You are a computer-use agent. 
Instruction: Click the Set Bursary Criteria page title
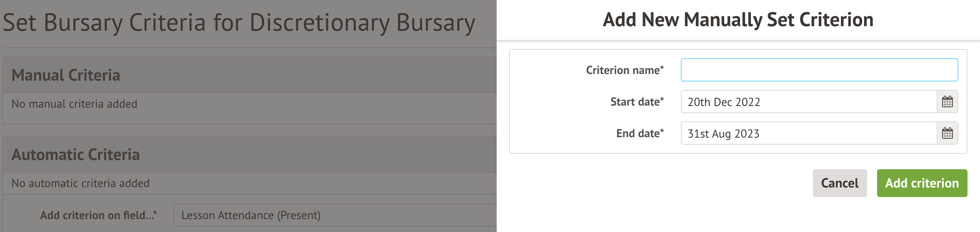239,22
